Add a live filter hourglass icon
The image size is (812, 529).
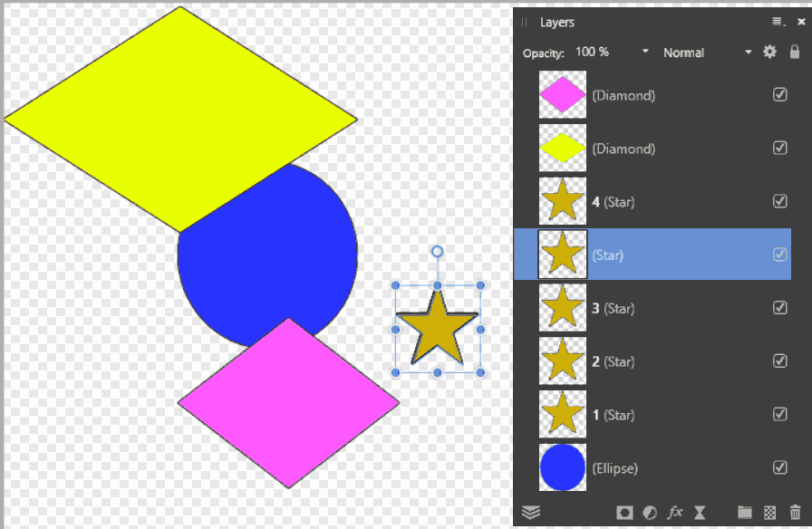point(699,513)
